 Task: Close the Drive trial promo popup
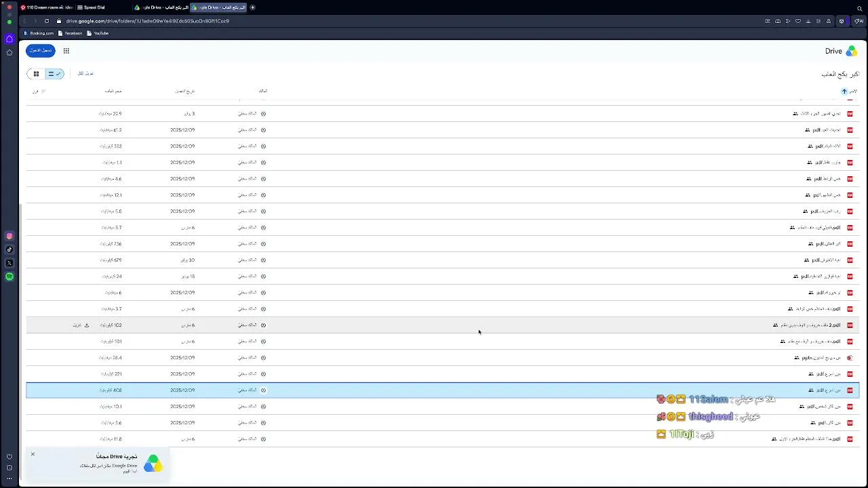33,454
